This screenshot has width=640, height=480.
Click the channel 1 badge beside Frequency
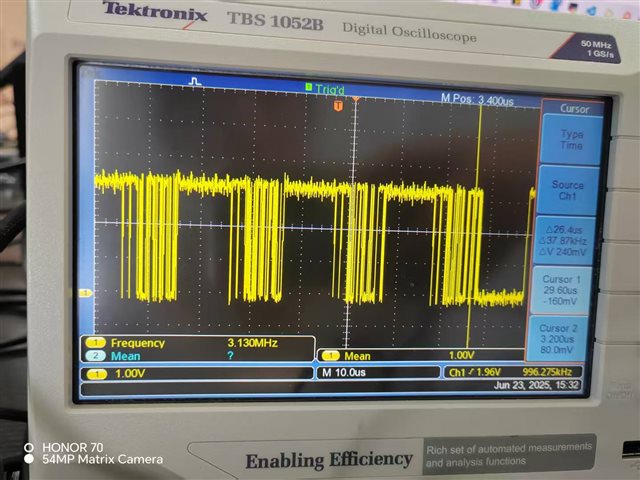96,342
